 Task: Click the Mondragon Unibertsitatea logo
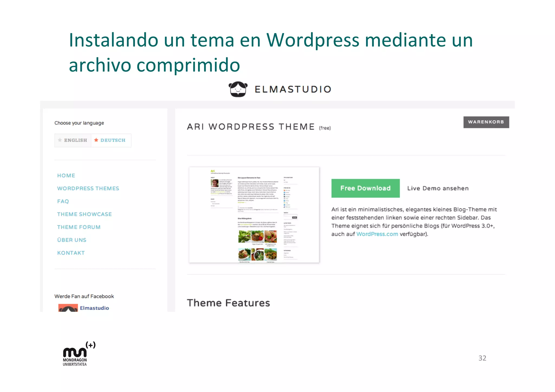(x=79, y=354)
